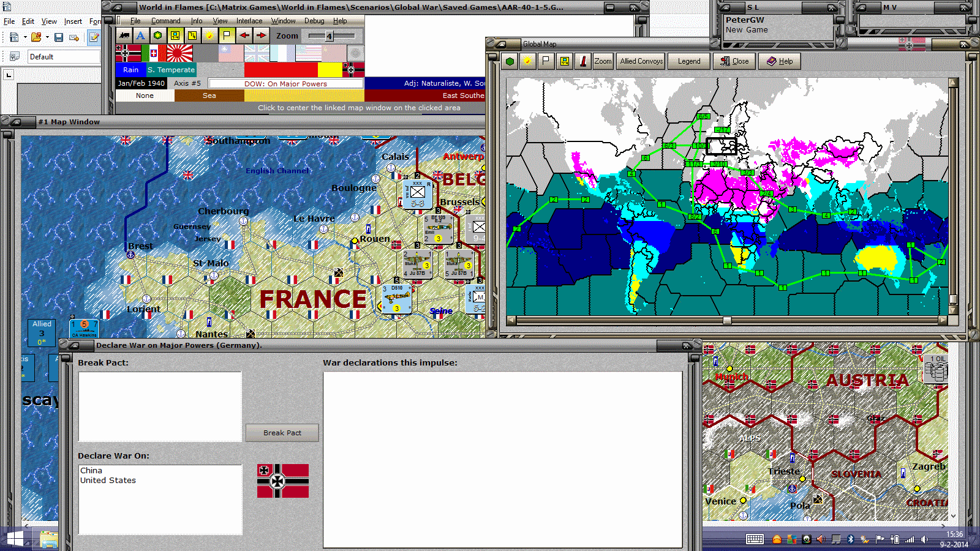
Task: Open the Debug menu in World in Flames
Action: pyautogui.click(x=314, y=21)
